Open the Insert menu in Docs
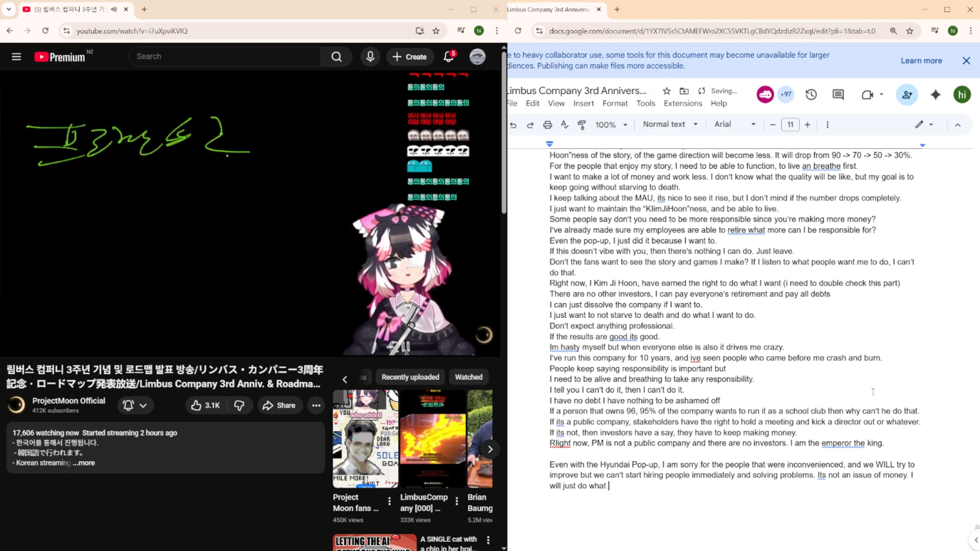The width and height of the screenshot is (980, 551). pyautogui.click(x=583, y=104)
